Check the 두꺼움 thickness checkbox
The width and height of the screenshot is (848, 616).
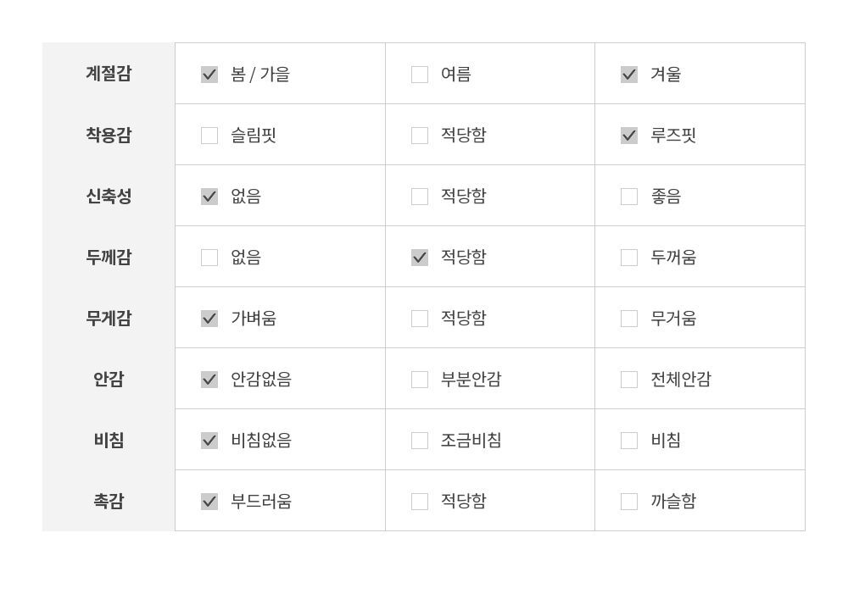[629, 258]
